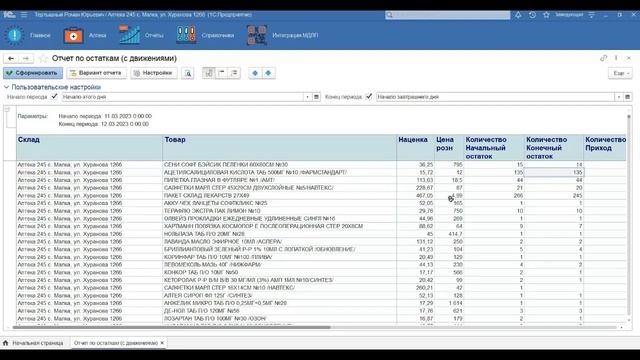Select the АЛТЕЯ СИРОП product cell
The width and height of the screenshot is (640, 360).
tap(280, 296)
